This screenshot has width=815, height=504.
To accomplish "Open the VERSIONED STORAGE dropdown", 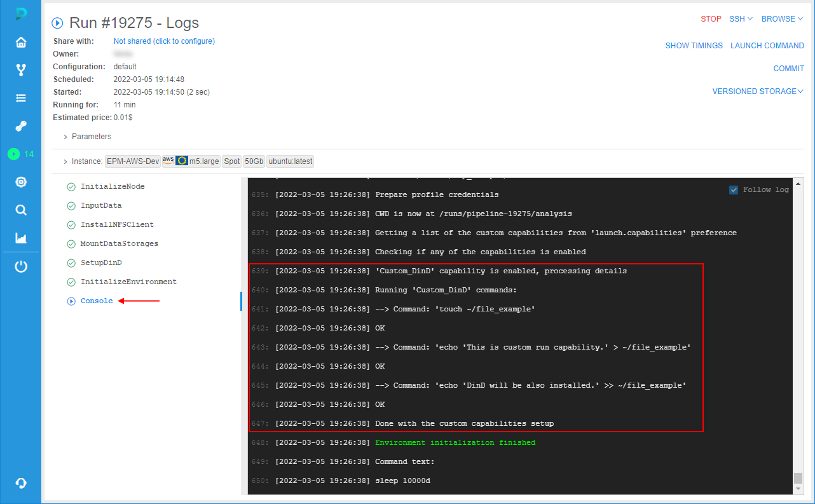I will [x=758, y=92].
